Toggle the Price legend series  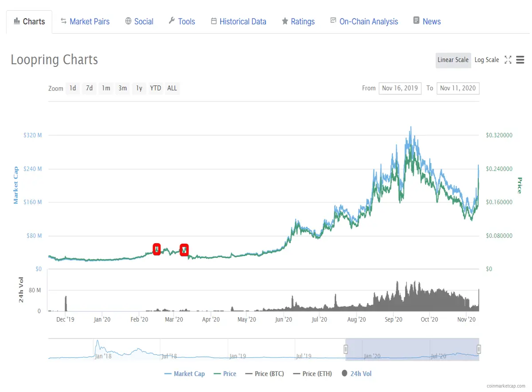tap(225, 374)
